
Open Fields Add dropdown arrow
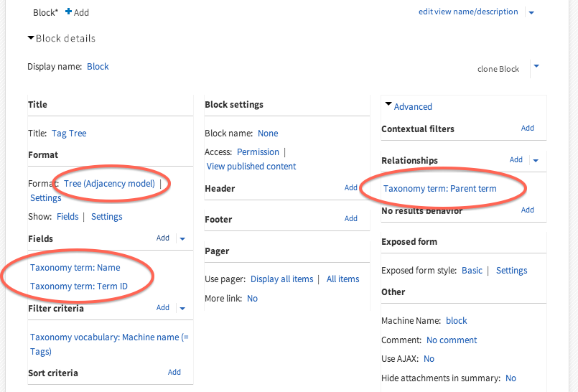(182, 238)
